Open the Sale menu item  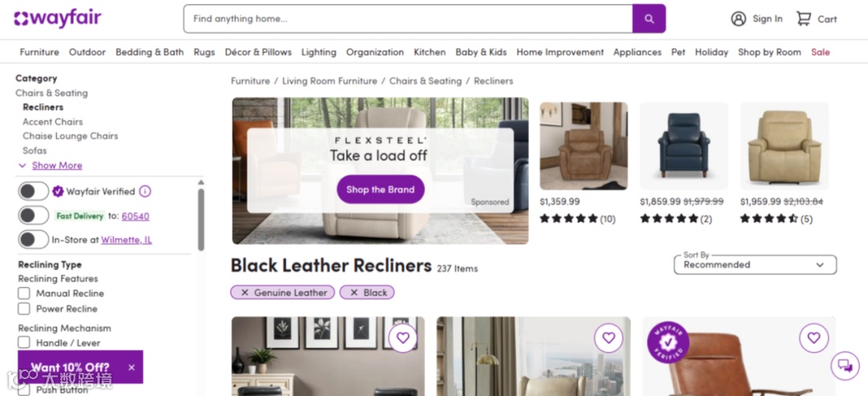(821, 52)
